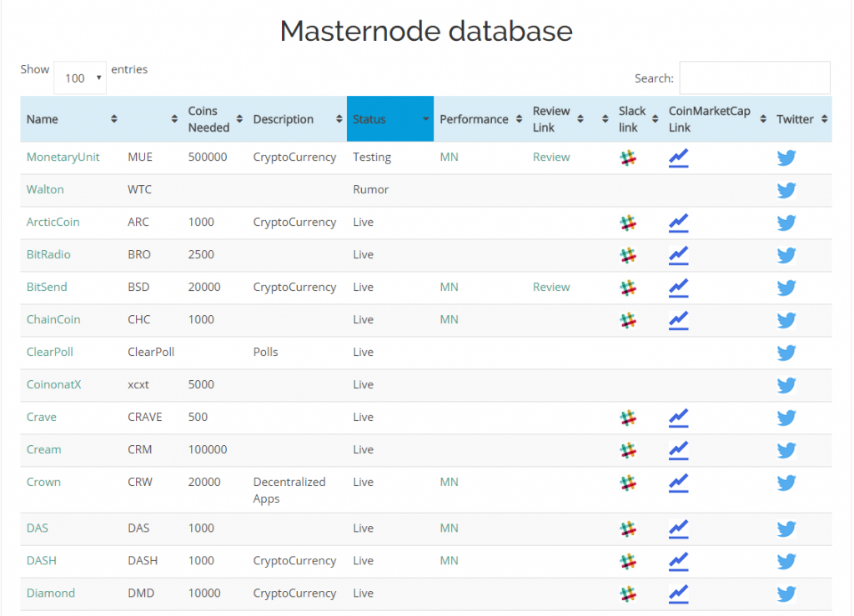Screen dimensions: 854x616
Task: Select the 'Decentralized Apps' description for Crown
Action: pyautogui.click(x=289, y=490)
